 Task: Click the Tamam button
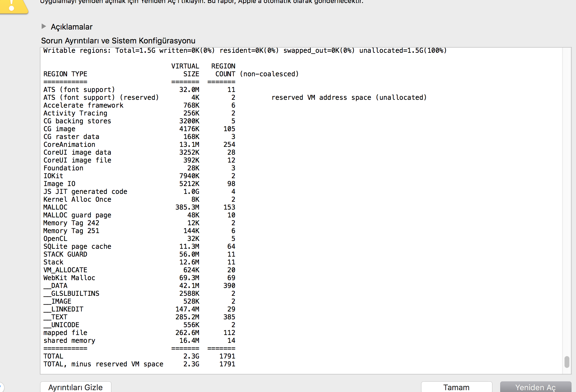point(456,387)
